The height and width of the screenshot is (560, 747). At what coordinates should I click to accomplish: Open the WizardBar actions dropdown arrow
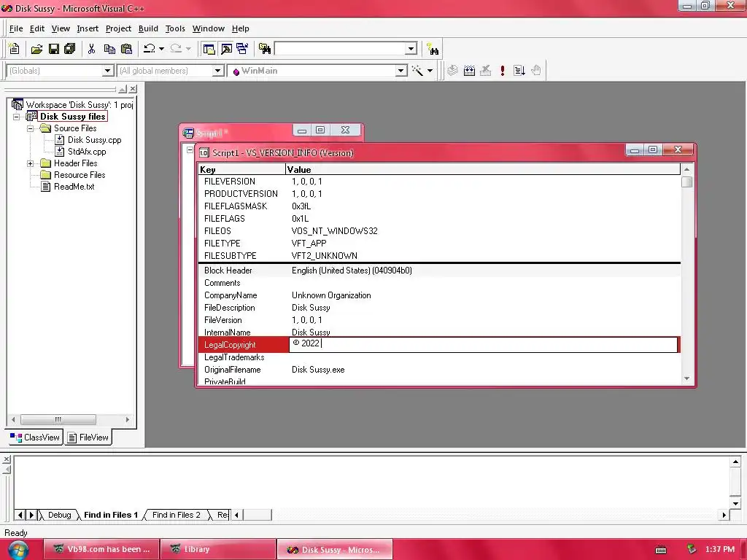point(430,71)
